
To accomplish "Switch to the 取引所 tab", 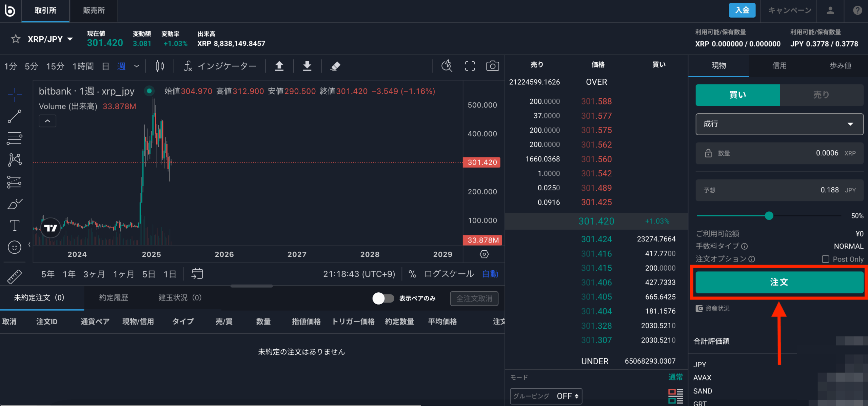I will (45, 11).
